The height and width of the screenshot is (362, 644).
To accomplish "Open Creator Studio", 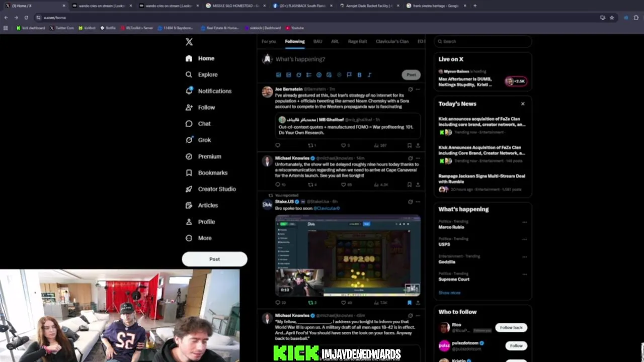I will 210,189.
